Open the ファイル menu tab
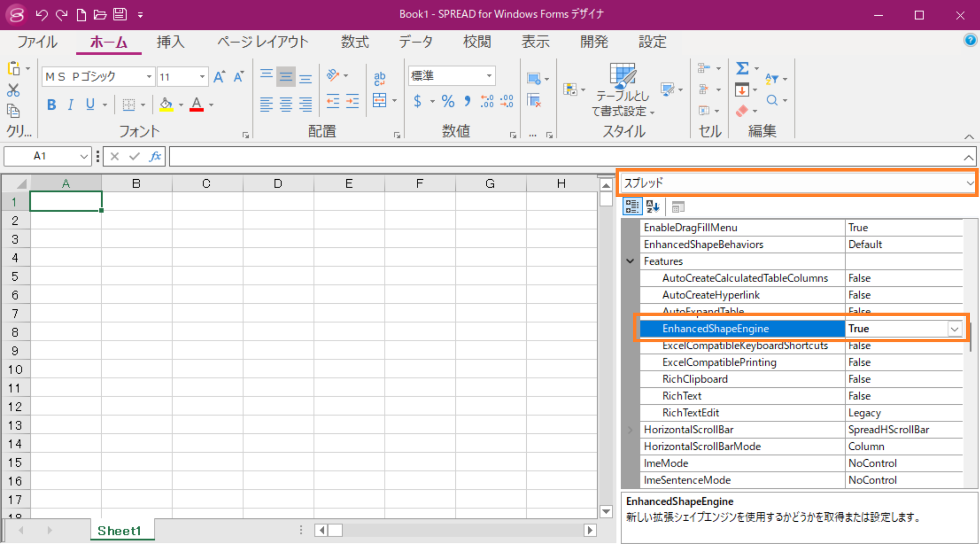Image resolution: width=980 pixels, height=544 pixels. pos(37,41)
